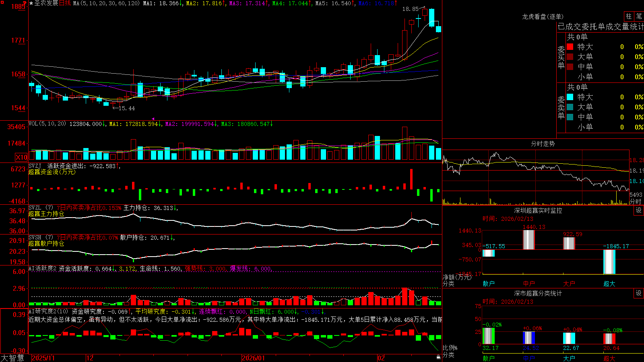This screenshot has width=644, height=362.
Task: Click the 24.52 中户 bar in 分类统计
Action: click(528, 338)
